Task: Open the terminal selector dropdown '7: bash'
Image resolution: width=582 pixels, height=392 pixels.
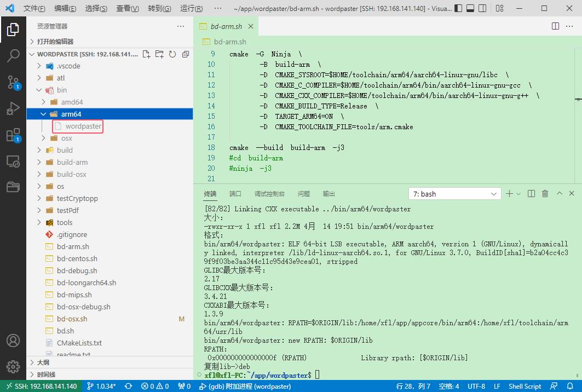Action: point(454,194)
